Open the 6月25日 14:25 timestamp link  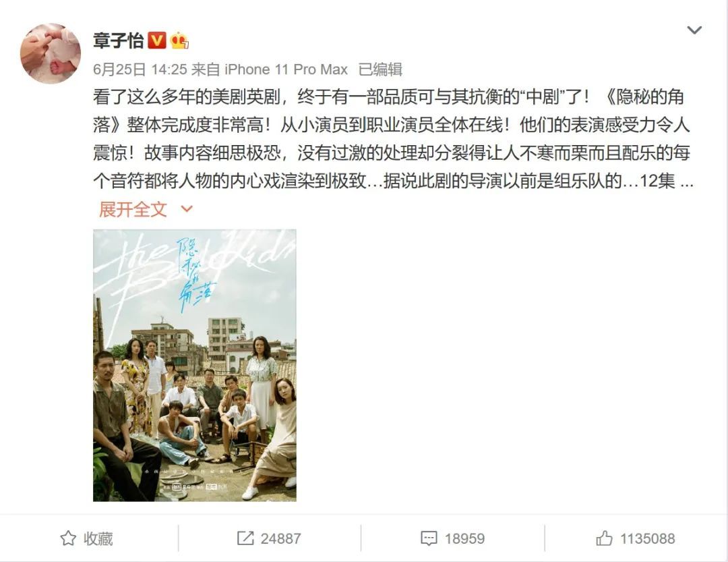tap(140, 69)
